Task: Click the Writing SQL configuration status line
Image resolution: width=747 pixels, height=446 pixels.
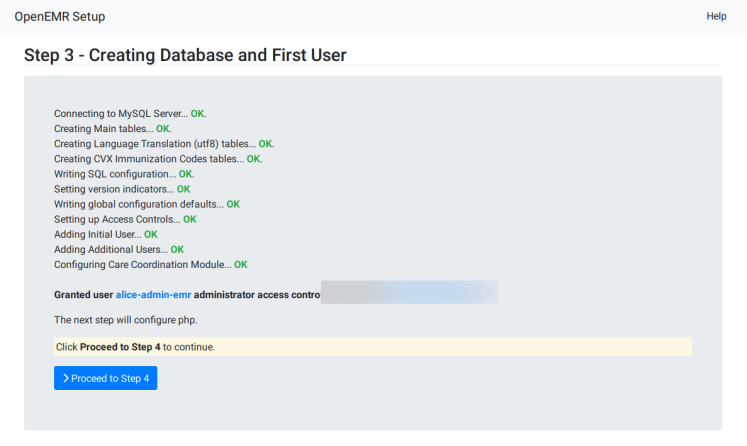Action: 123,174
